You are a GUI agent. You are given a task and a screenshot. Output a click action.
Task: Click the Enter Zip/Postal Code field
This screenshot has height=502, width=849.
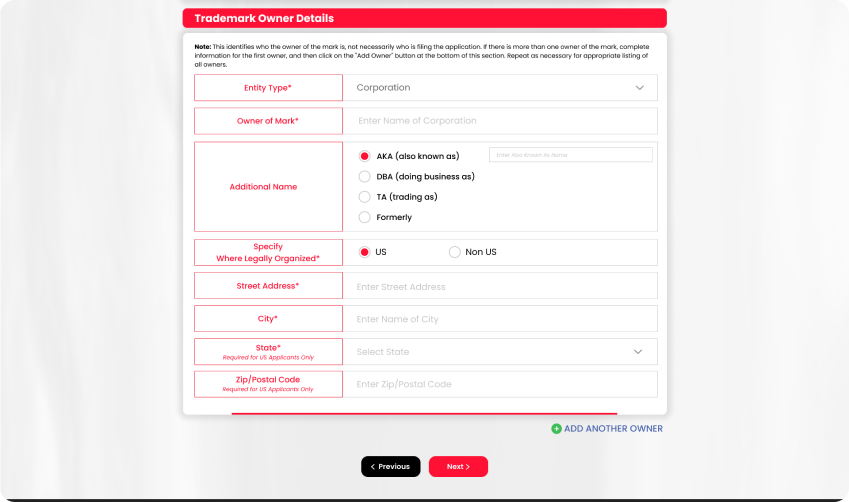pyautogui.click(x=500, y=384)
